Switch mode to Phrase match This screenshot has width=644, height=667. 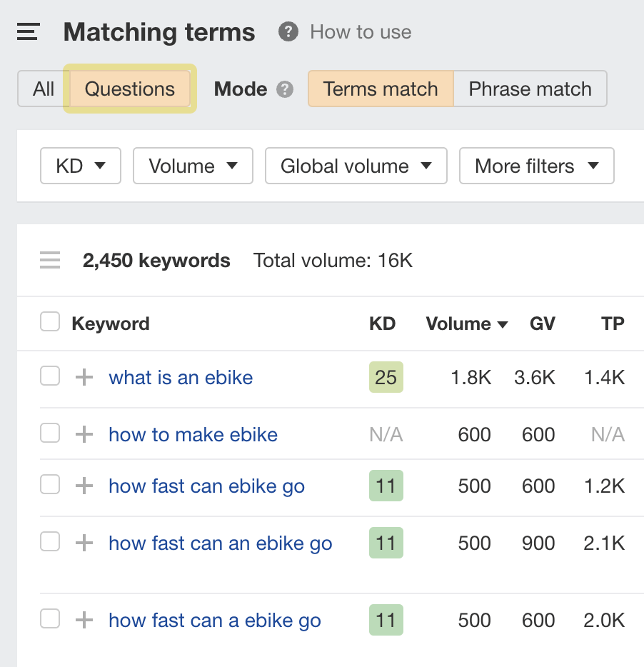(x=530, y=89)
